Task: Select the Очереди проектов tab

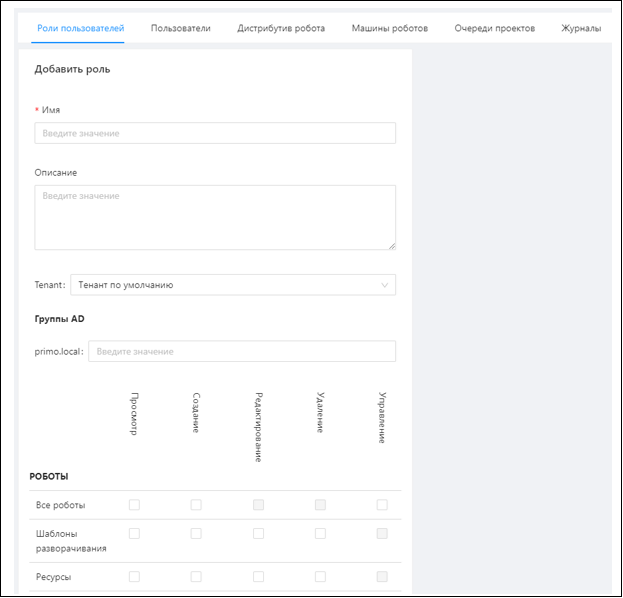Action: click(x=495, y=28)
